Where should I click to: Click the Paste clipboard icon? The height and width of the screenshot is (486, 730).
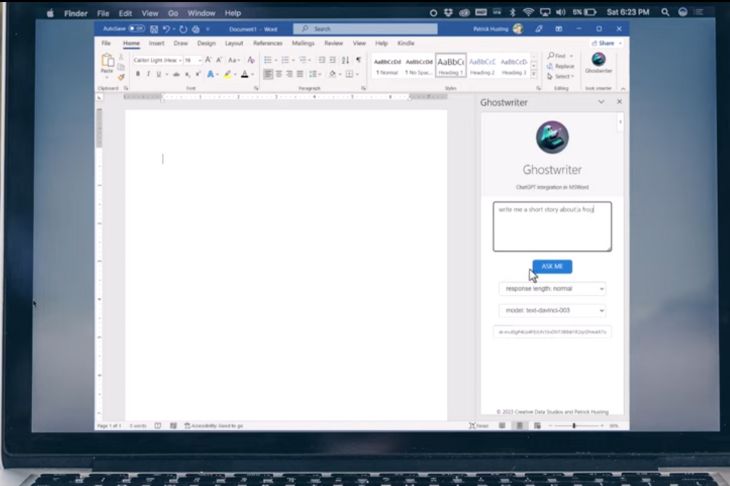pyautogui.click(x=106, y=64)
